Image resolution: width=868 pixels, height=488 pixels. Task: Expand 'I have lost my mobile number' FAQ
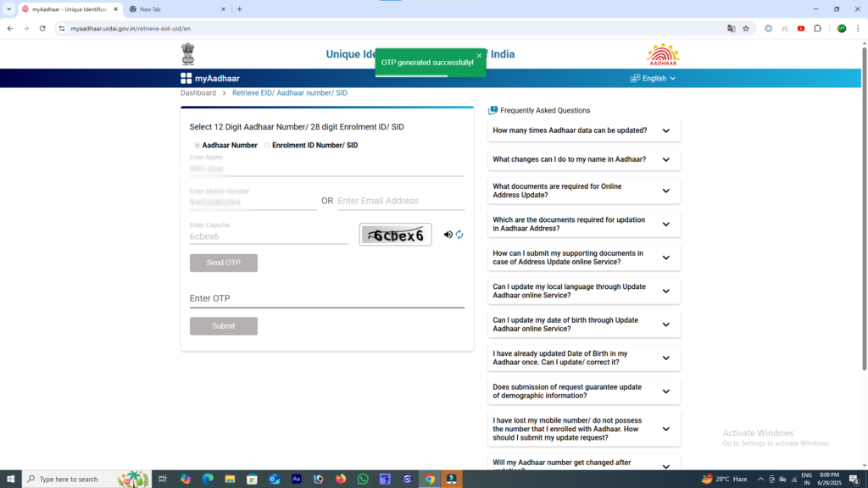584,430
